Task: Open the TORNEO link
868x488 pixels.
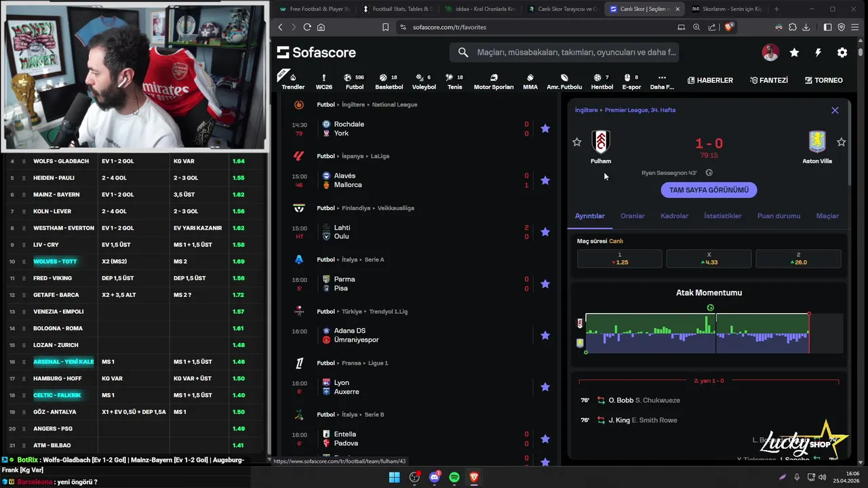Action: point(823,80)
